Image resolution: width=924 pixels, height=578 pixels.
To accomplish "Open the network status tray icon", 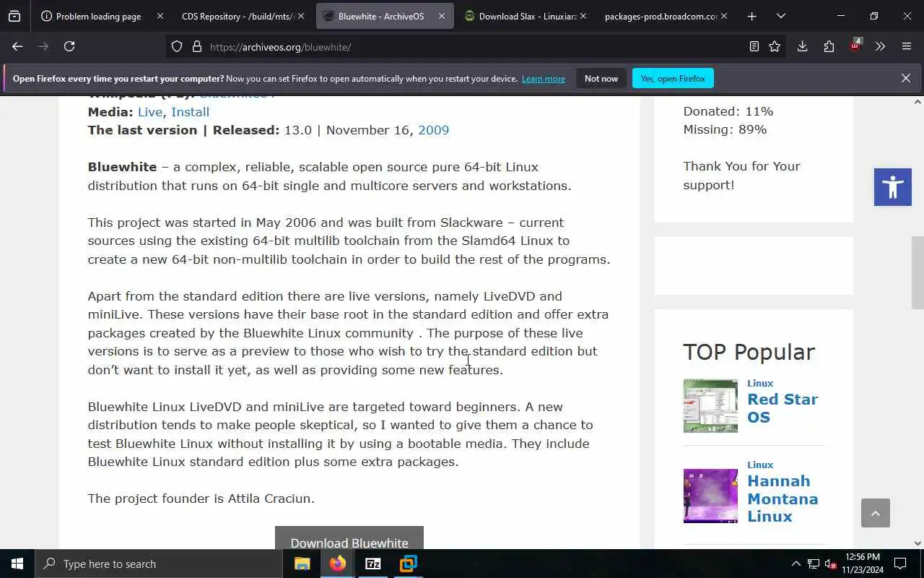I will (x=813, y=564).
